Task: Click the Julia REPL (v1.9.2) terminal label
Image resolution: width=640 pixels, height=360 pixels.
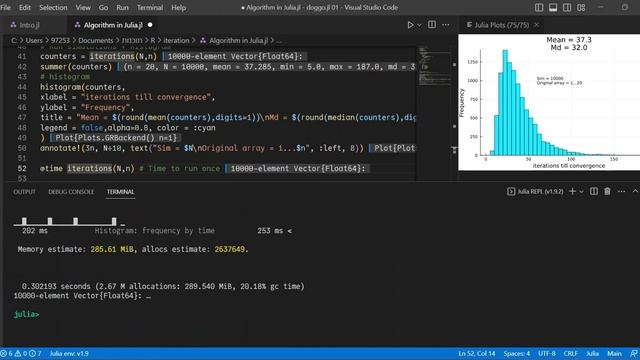Action: 535,191
